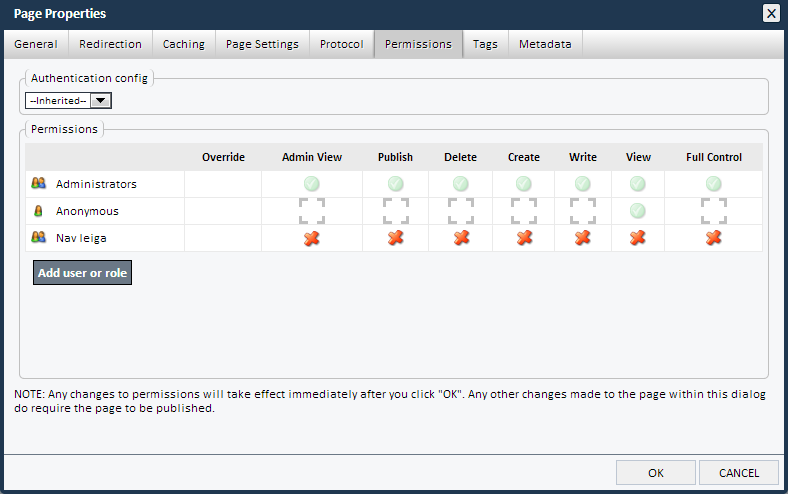
Task: Click red X for Nav leiga Publish
Action: point(395,238)
